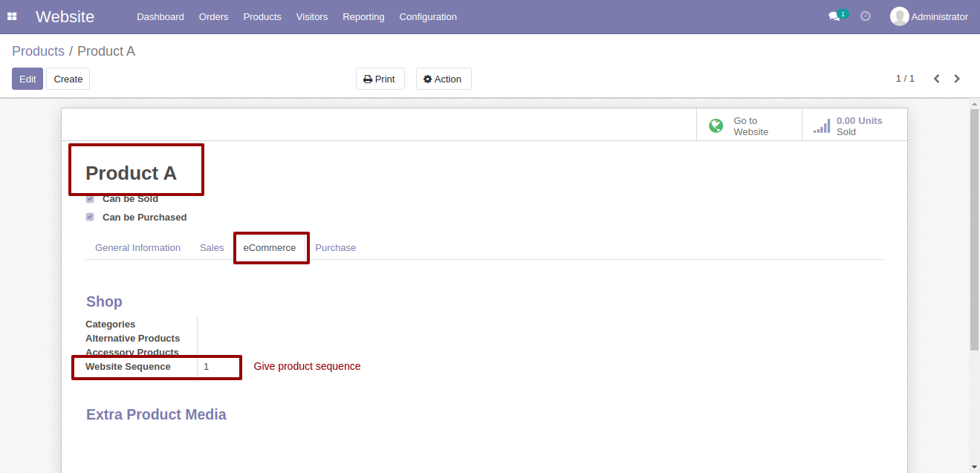The height and width of the screenshot is (473, 980).
Task: Open the 0.00 Units Sold stat
Action: (854, 125)
